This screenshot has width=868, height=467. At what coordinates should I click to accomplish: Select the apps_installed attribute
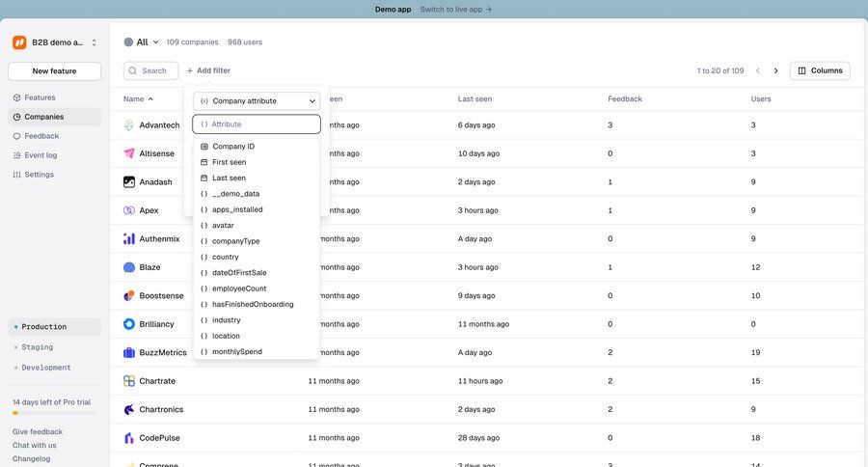click(257, 209)
